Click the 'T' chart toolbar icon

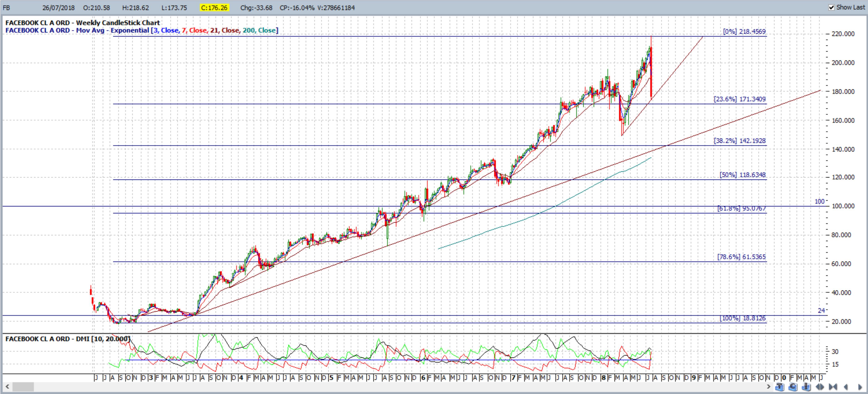tap(780, 387)
